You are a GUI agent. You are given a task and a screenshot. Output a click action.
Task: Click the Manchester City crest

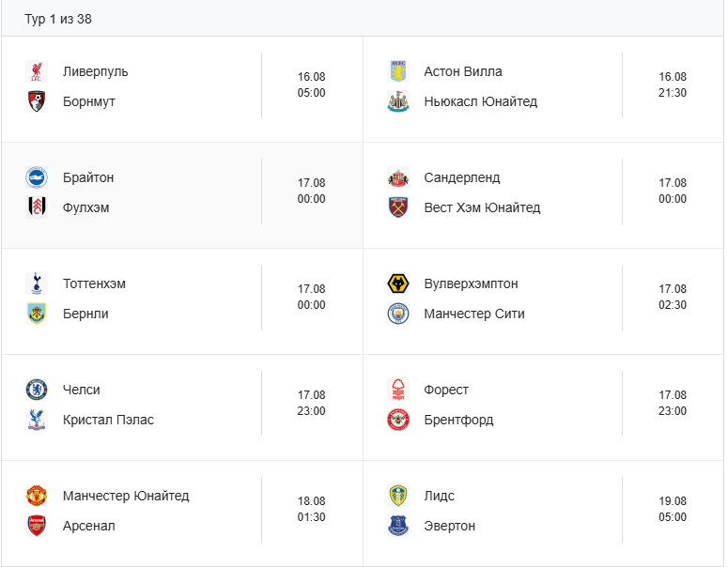(398, 314)
